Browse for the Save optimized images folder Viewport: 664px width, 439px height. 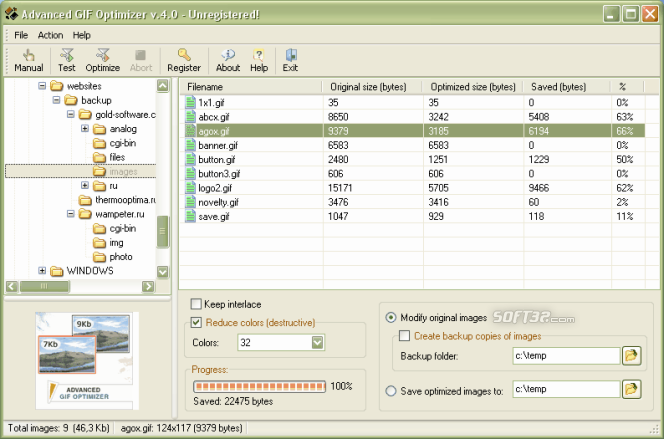[x=631, y=389]
